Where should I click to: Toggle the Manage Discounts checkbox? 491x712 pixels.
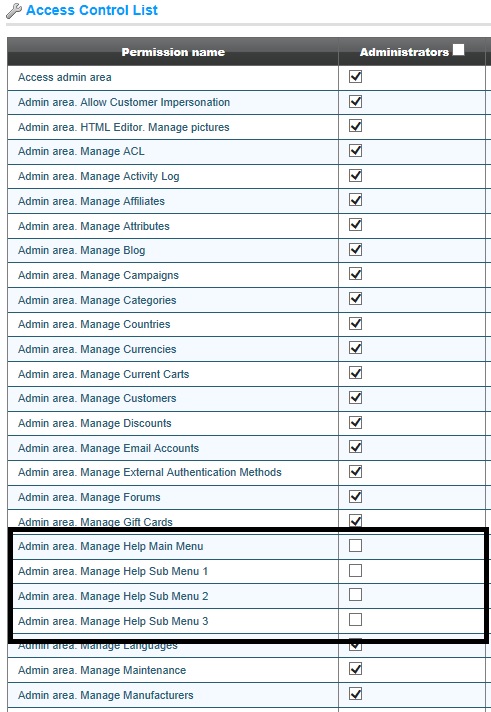coord(355,422)
